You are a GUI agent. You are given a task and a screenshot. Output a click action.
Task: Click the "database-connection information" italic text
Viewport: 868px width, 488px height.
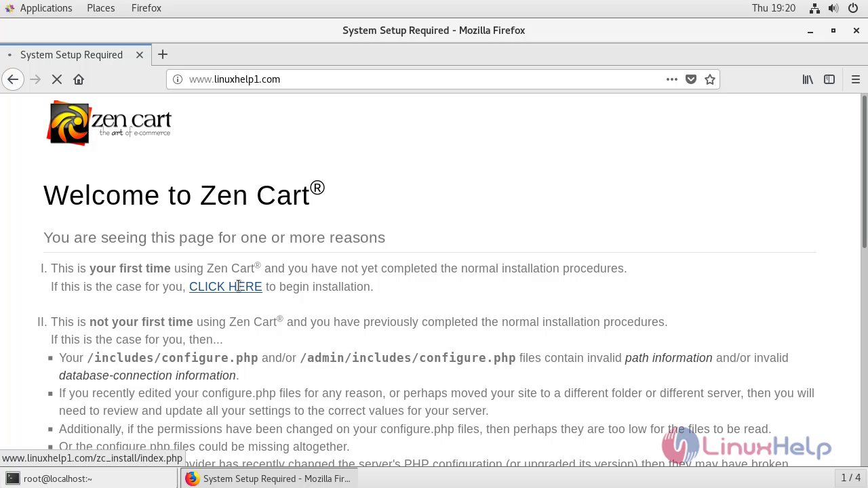[x=147, y=375]
